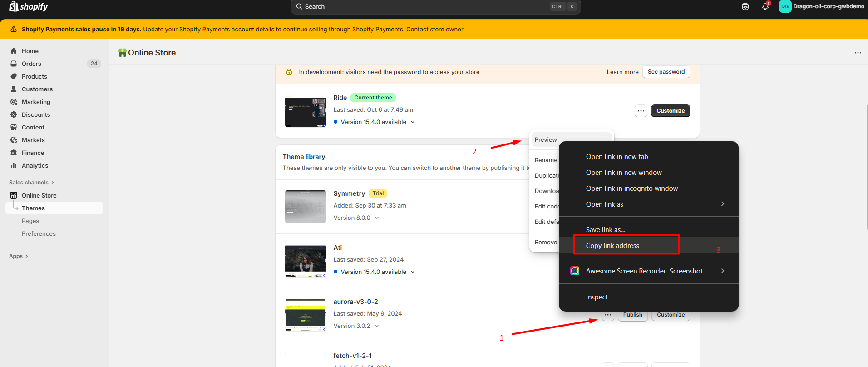The width and height of the screenshot is (868, 367).
Task: Open the Symmetry theme thumbnail
Action: [x=305, y=207]
